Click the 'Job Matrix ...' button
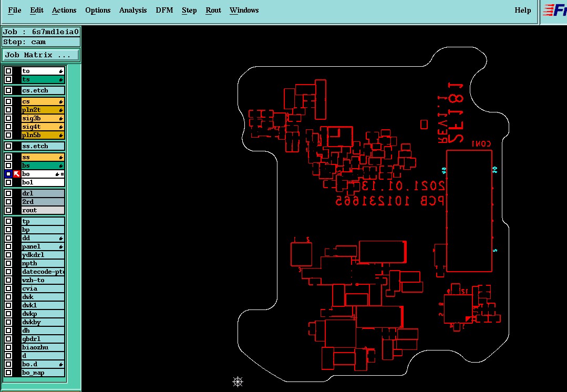The height and width of the screenshot is (392, 567). tap(41, 55)
